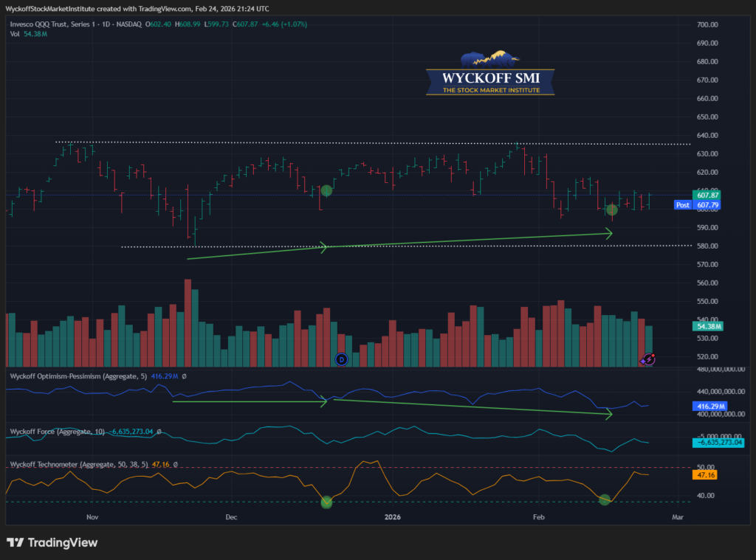Screen dimensions: 756x560
Task: Click symbol after Wyckoff Force value
Action: click(159, 431)
